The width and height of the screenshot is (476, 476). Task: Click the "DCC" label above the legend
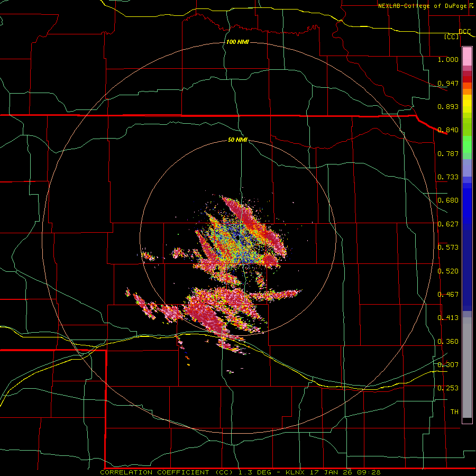point(464,32)
